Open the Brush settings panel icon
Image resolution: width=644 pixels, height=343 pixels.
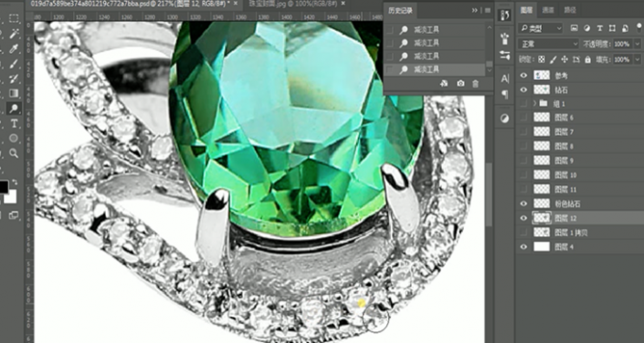(x=504, y=56)
